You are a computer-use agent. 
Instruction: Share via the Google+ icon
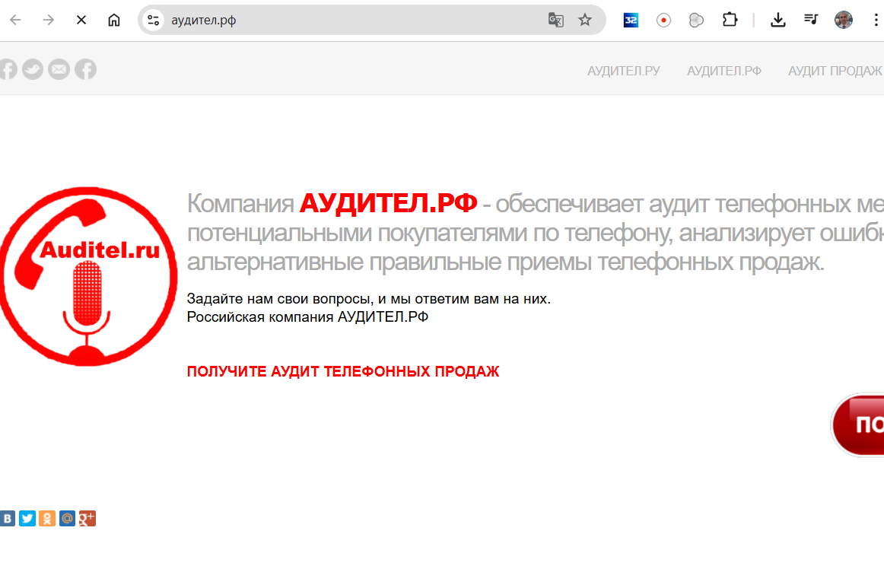(x=87, y=519)
